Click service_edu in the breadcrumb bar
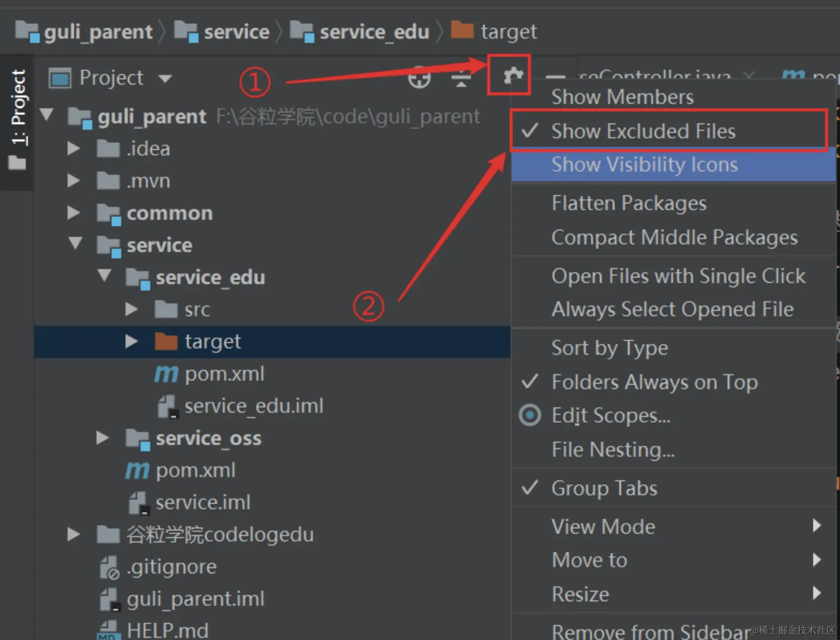The height and width of the screenshot is (640, 840). 374,32
